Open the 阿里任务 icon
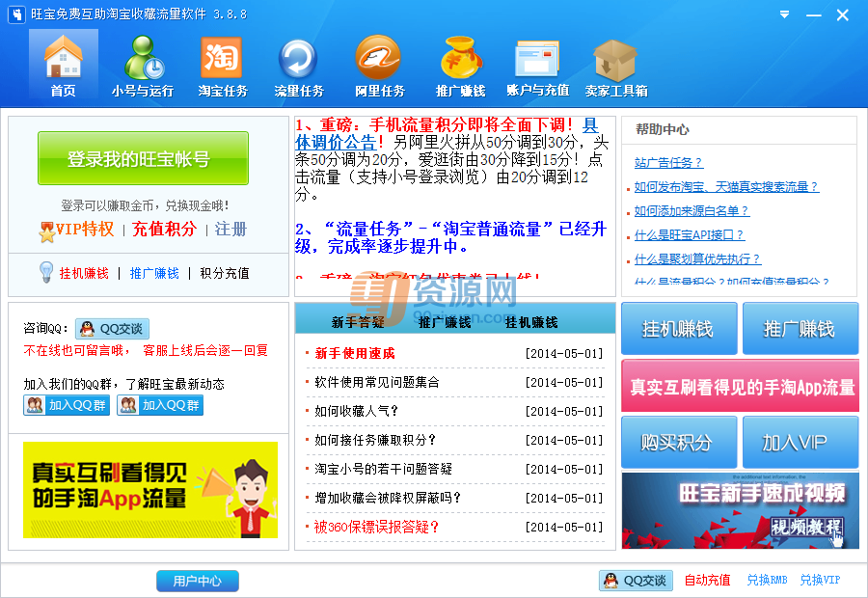Image resolution: width=868 pixels, height=598 pixels. click(x=380, y=65)
